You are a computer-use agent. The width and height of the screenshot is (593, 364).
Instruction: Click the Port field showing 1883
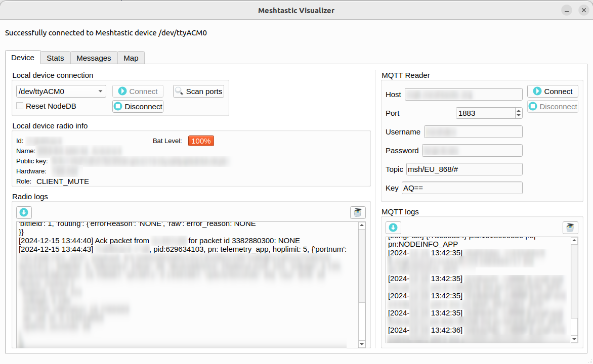[x=486, y=113]
